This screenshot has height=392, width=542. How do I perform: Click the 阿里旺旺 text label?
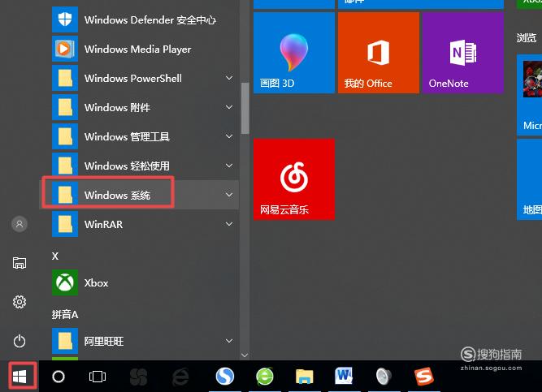point(104,341)
